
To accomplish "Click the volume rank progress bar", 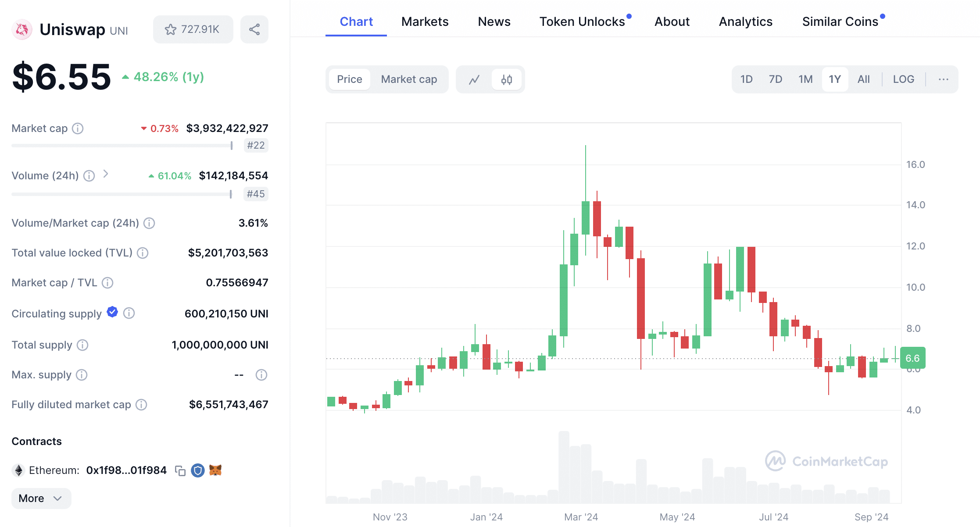I will point(122,194).
